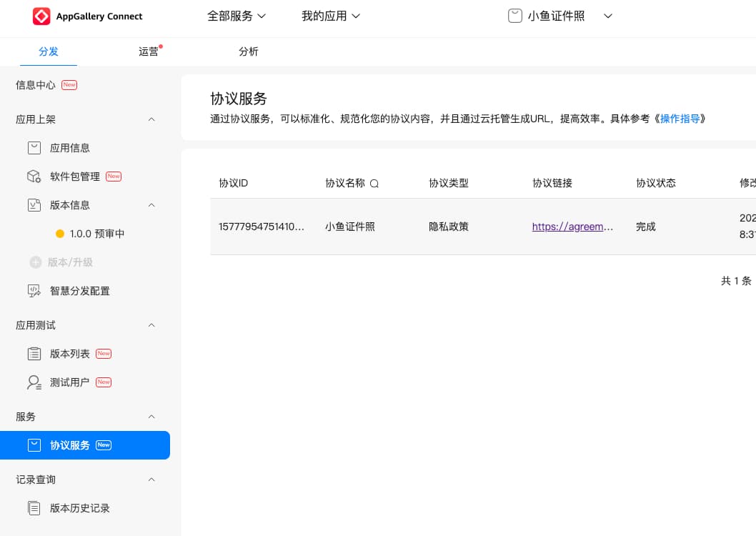Collapse the 版本信息 submenu chevron
The width and height of the screenshot is (756, 536).
coord(151,205)
